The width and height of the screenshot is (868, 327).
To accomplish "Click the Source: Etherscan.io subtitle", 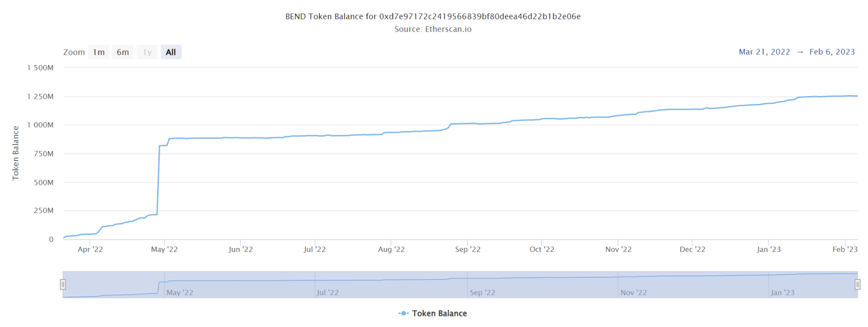I will [x=433, y=29].
